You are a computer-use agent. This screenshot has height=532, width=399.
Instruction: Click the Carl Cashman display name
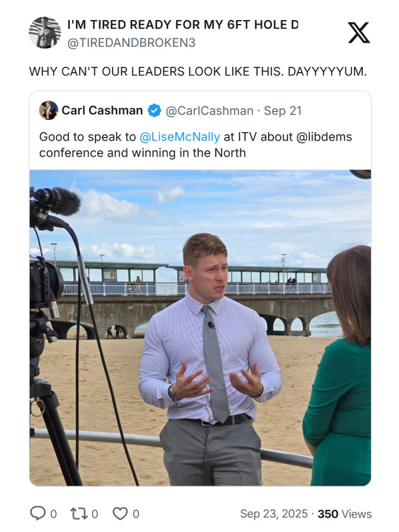(102, 110)
